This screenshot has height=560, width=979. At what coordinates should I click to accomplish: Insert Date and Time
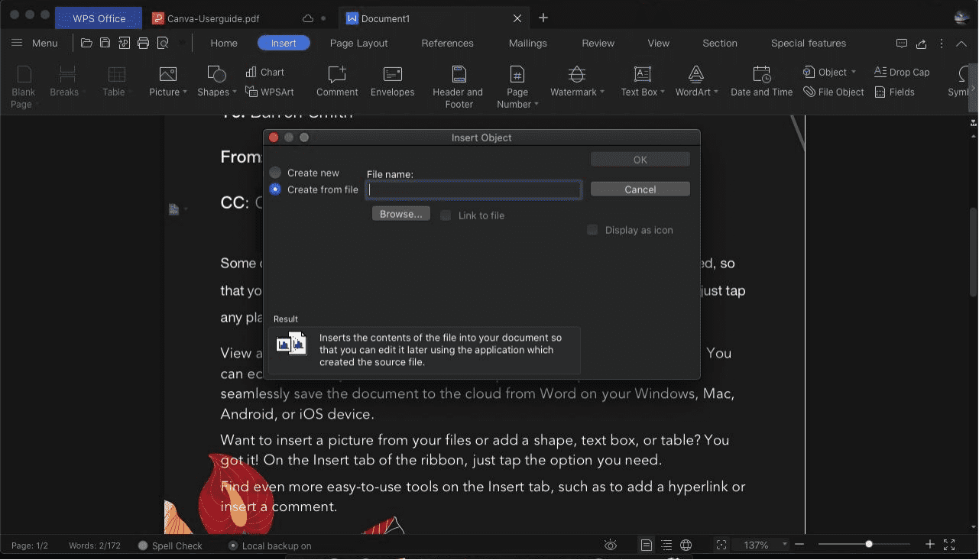[761, 83]
